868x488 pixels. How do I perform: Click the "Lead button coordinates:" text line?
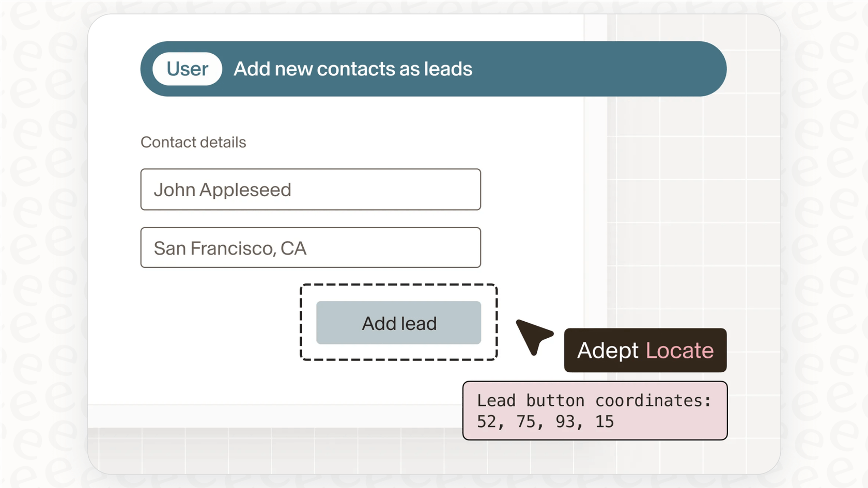(x=594, y=400)
